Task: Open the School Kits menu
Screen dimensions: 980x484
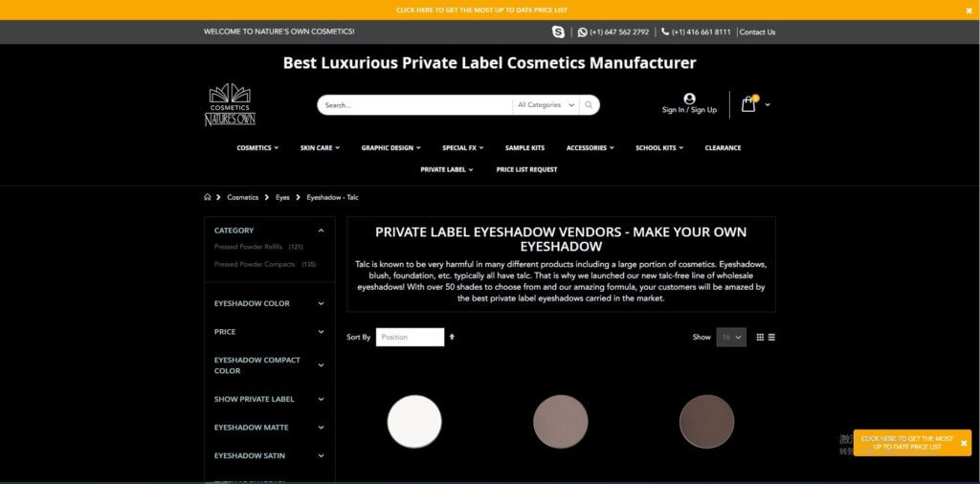Action: [x=659, y=148]
